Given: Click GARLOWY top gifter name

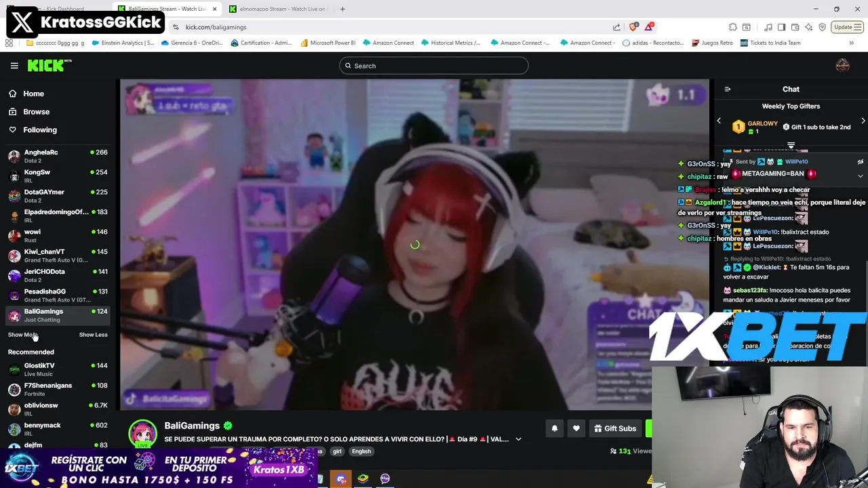Looking at the screenshot, I should (x=762, y=123).
